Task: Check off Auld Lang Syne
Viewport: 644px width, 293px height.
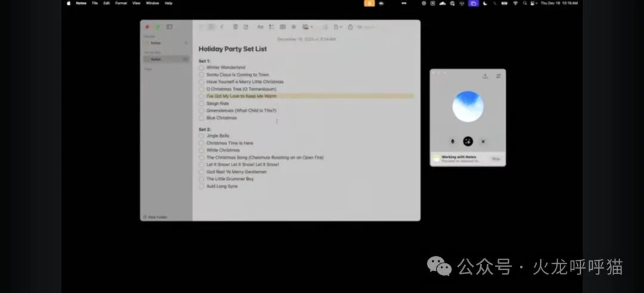Action: [x=202, y=186]
